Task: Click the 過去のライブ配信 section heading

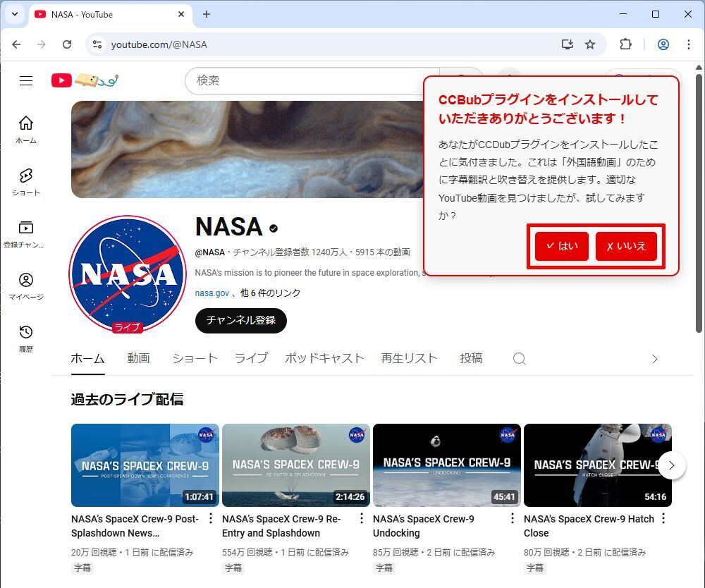Action: [x=127, y=399]
